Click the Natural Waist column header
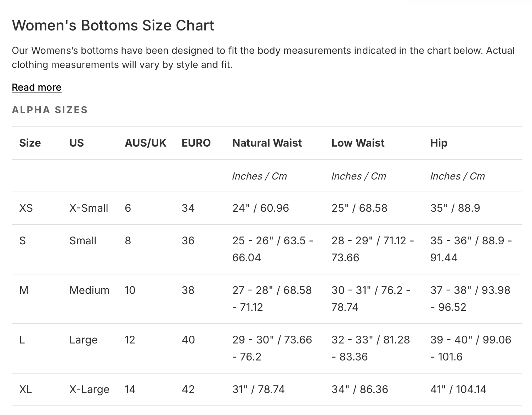This screenshot has height=415, width=532. 267,143
